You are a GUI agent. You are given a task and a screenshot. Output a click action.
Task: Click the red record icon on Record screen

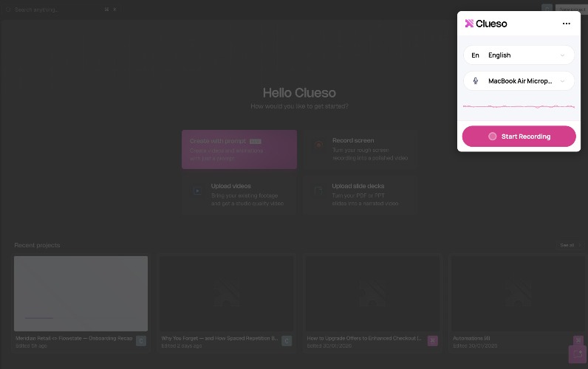(x=319, y=145)
